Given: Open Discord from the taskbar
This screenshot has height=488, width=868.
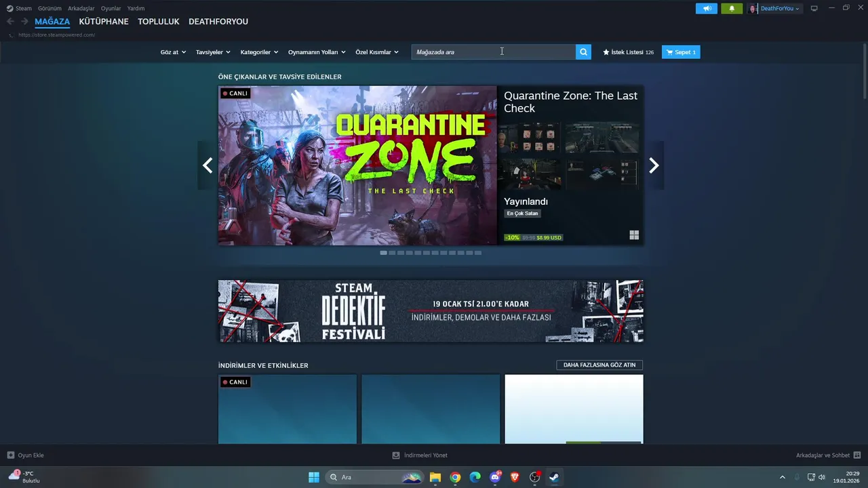Looking at the screenshot, I should [x=495, y=477].
